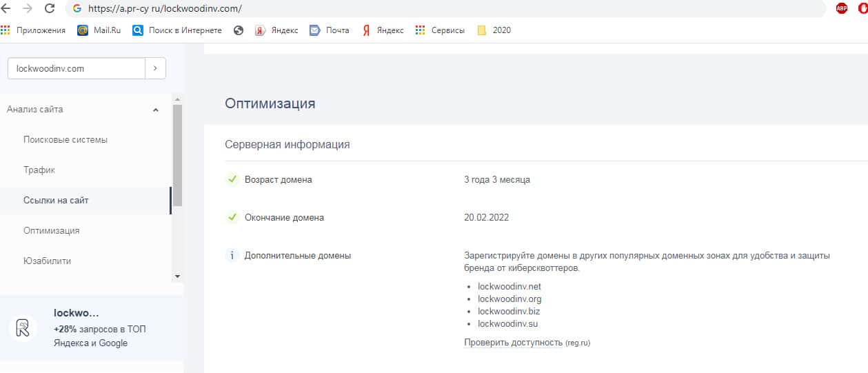Click +28% запросов в ТОП promo text

point(99,330)
